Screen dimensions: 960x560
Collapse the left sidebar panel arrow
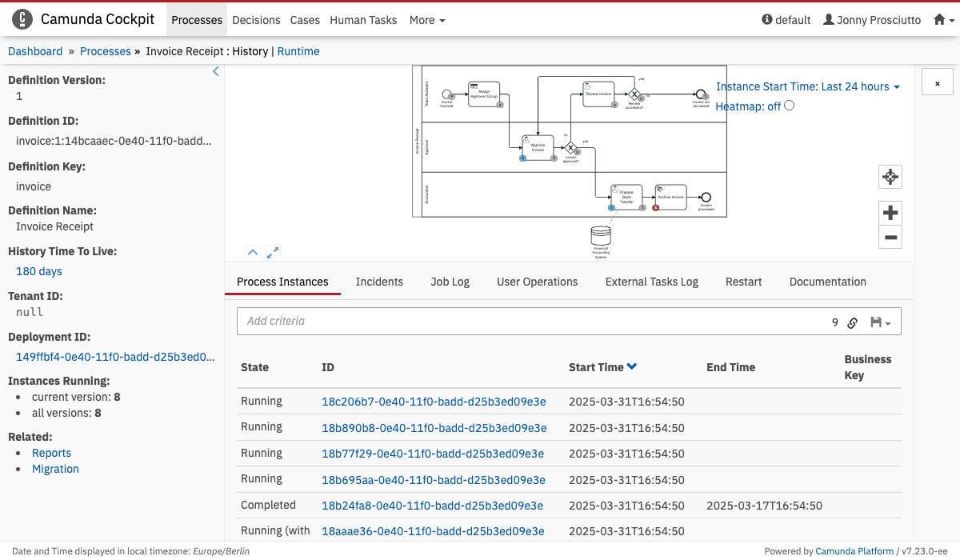215,72
